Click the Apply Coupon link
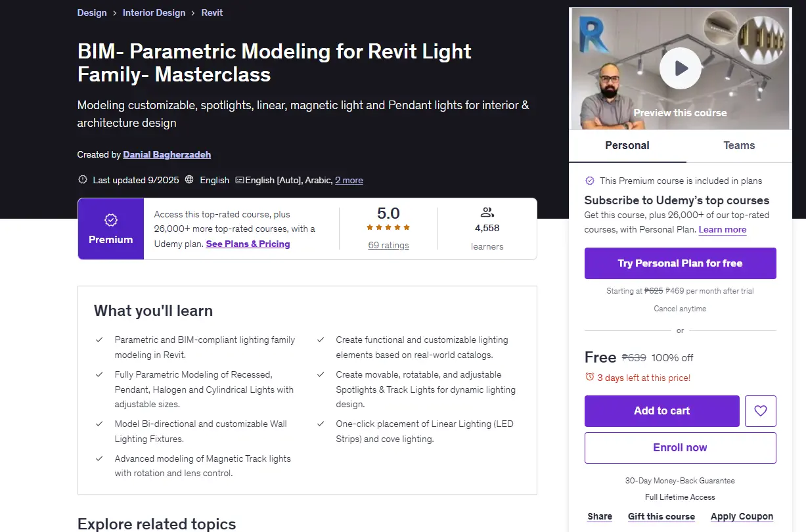The height and width of the screenshot is (532, 806). coord(742,516)
